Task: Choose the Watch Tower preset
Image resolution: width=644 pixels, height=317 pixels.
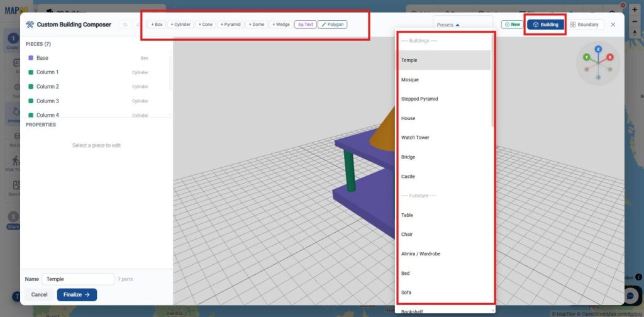Action: coord(443,138)
